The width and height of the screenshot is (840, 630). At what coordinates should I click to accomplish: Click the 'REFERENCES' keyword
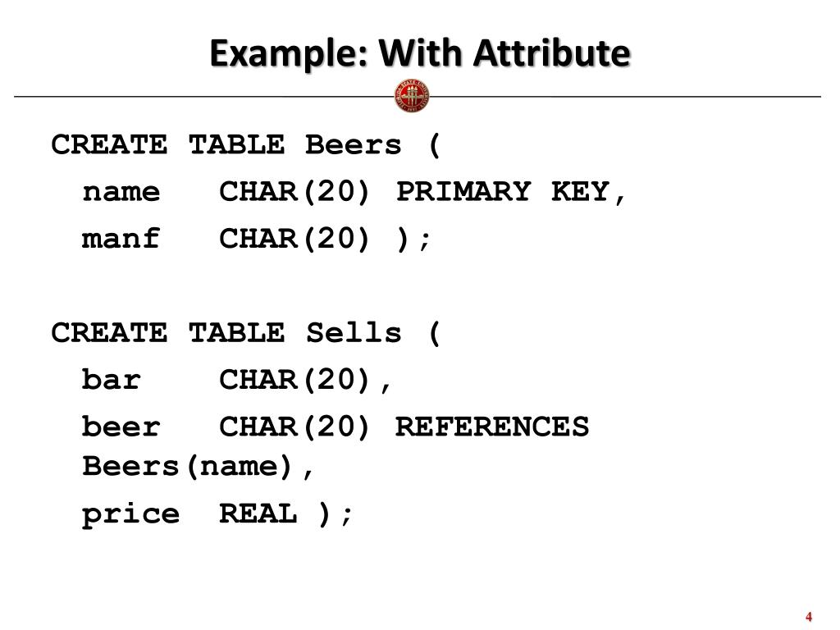tap(492, 427)
